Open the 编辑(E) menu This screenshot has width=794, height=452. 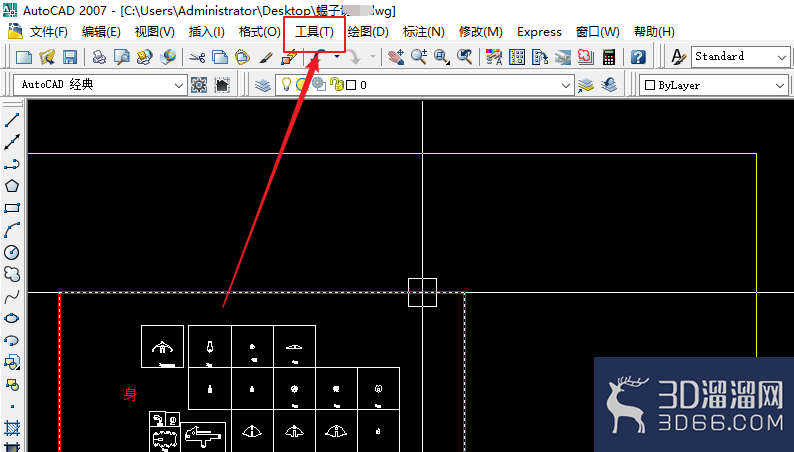coord(101,32)
